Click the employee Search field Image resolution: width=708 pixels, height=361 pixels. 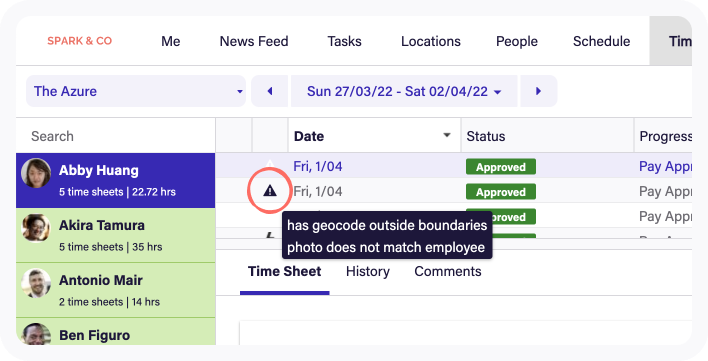coord(116,136)
